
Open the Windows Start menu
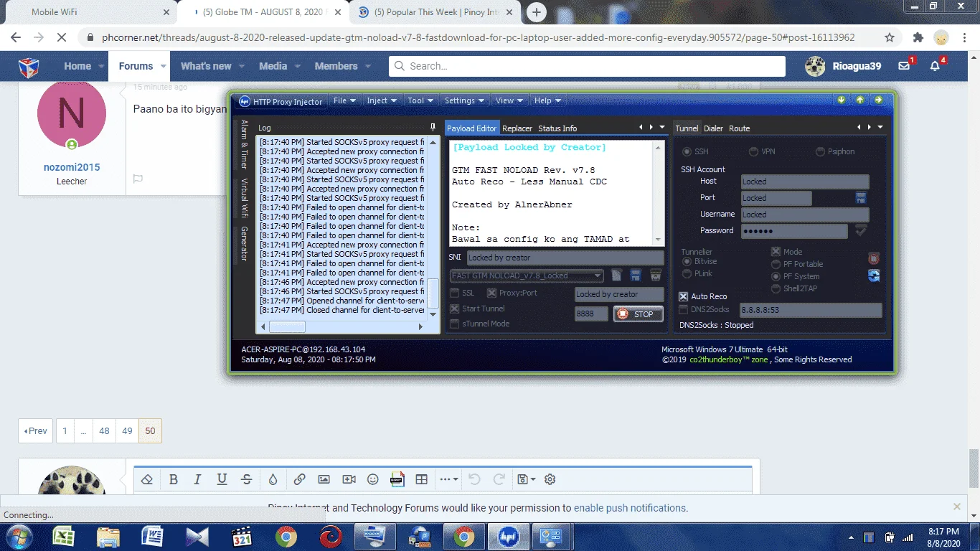click(x=19, y=537)
